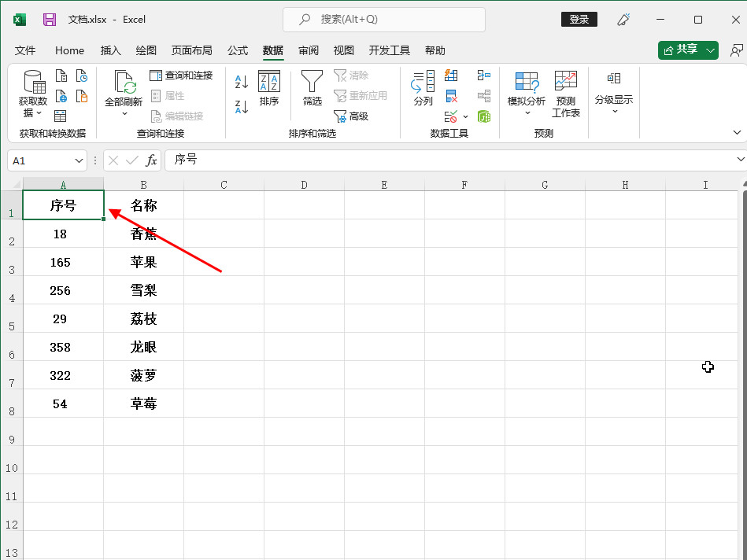Image resolution: width=747 pixels, height=560 pixels.
Task: Click the greyed 属性 (Properties) button
Action: pos(168,96)
